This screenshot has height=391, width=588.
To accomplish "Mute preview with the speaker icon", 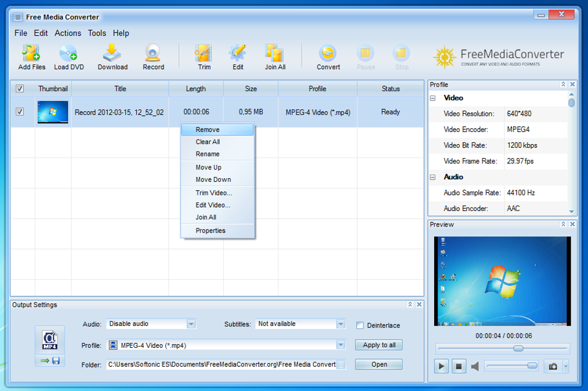I will pyautogui.click(x=475, y=366).
